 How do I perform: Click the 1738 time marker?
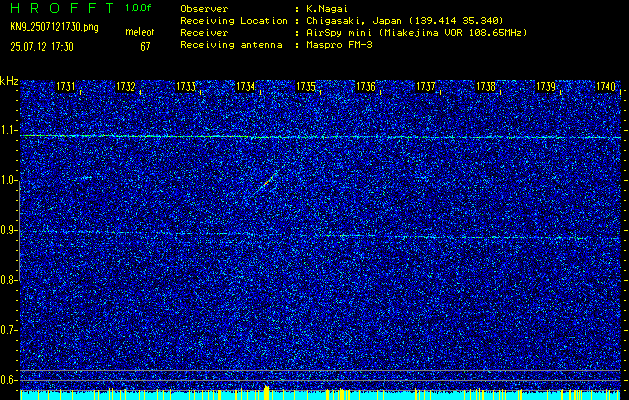[x=486, y=86]
